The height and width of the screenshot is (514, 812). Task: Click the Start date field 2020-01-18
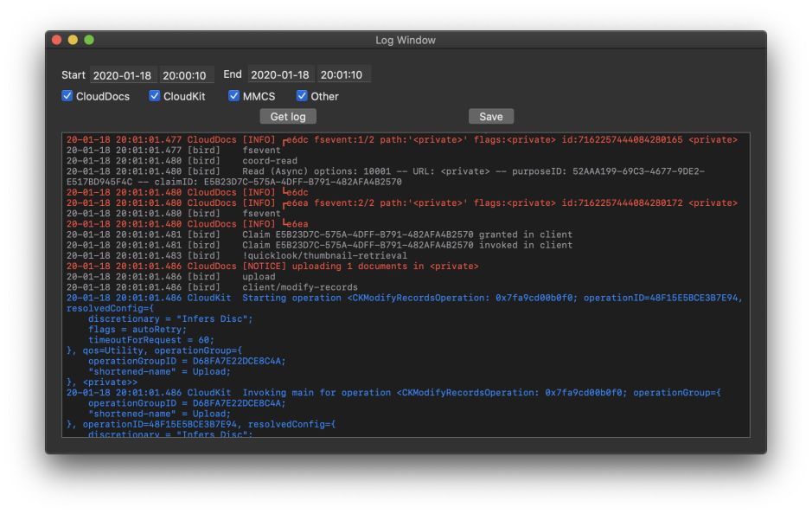coord(122,75)
